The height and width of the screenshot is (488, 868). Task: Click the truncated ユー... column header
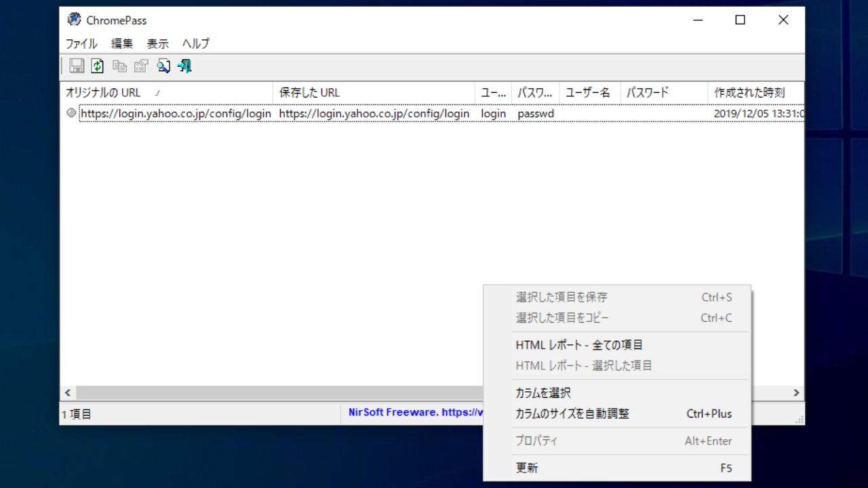click(493, 93)
